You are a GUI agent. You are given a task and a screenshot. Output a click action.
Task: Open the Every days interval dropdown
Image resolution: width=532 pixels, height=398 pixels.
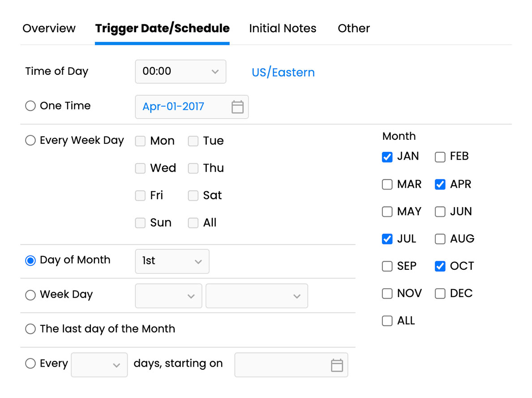99,364
